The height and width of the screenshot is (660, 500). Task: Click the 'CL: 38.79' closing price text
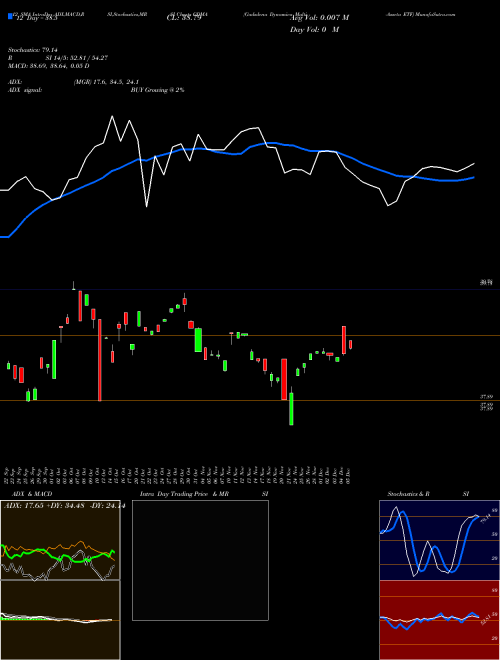pyautogui.click(x=184, y=18)
